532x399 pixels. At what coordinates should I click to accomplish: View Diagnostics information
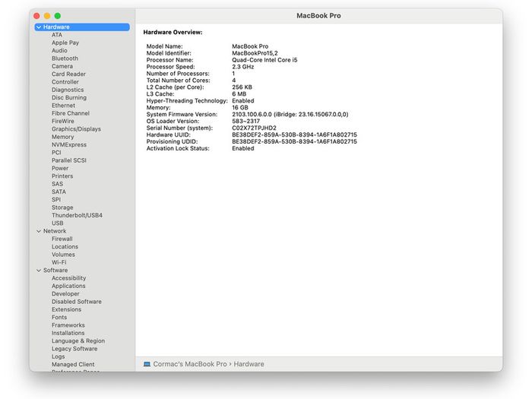tap(68, 90)
